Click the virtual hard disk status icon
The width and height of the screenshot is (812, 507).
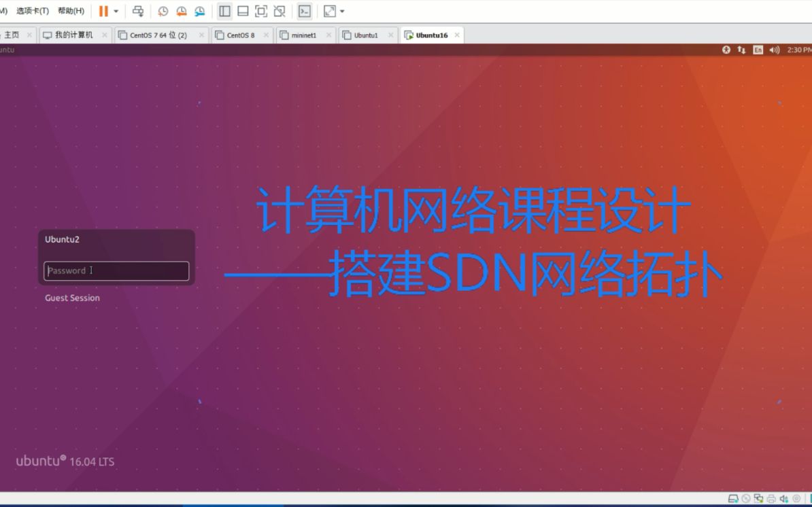pyautogui.click(x=733, y=498)
